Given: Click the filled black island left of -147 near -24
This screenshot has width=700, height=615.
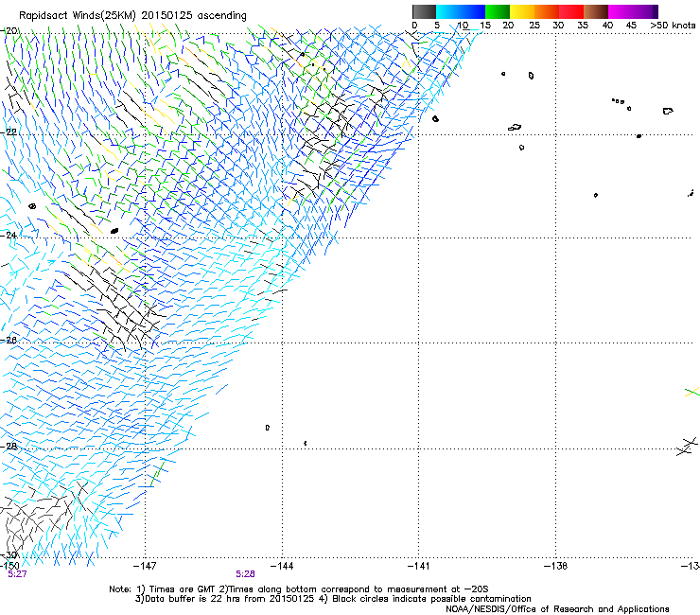Looking at the screenshot, I should tap(114, 231).
